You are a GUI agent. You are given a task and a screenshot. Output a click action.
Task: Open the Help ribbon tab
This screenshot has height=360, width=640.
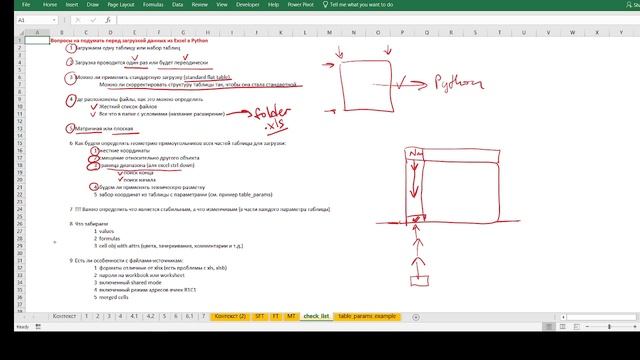point(273,4)
